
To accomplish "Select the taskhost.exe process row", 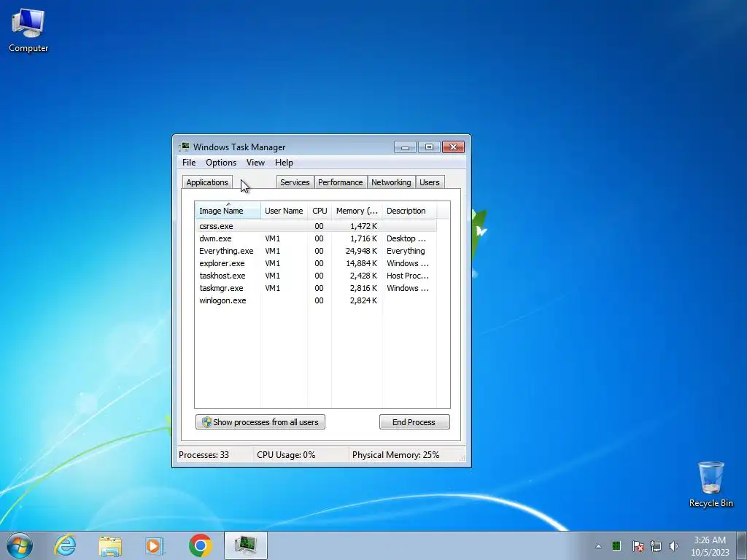I will [x=316, y=276].
